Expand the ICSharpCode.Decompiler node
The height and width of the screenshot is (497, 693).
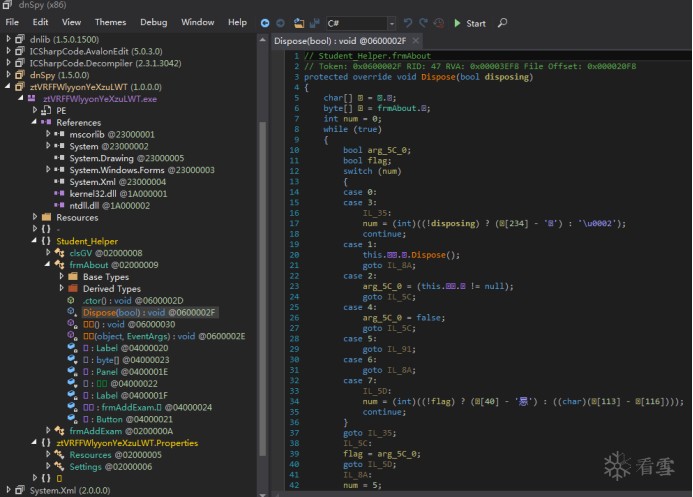click(8, 63)
